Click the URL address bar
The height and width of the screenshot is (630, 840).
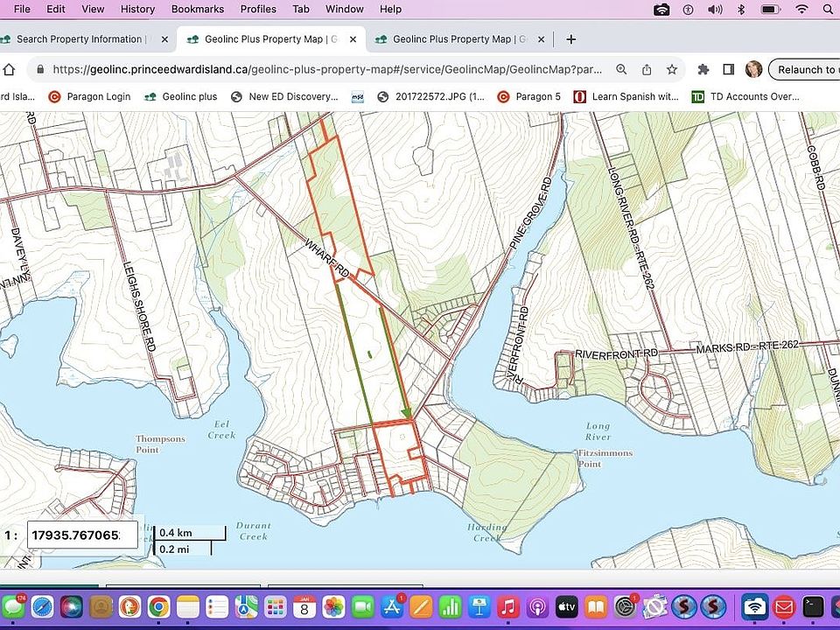(x=326, y=70)
